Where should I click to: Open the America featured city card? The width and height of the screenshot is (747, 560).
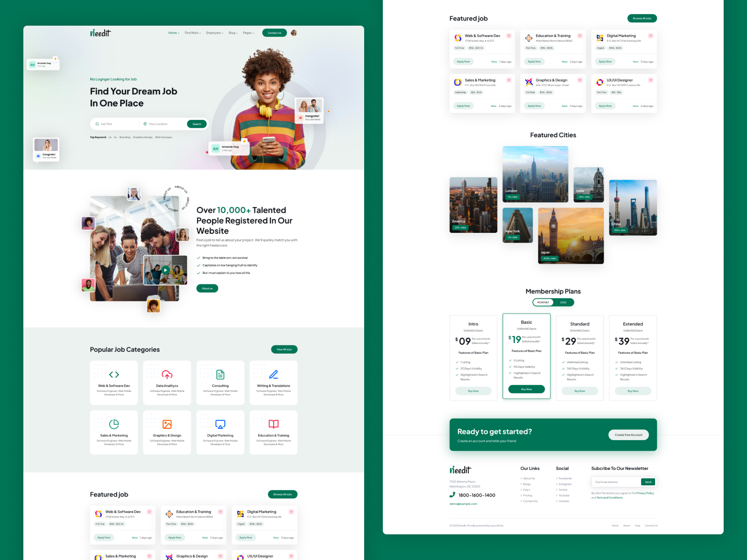[x=473, y=205]
